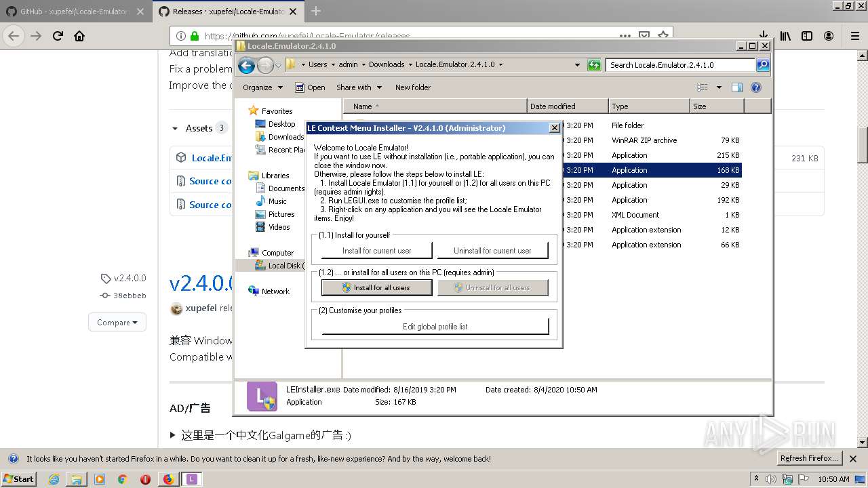Viewport: 868px width, 488px height.
Task: Click Explorer back navigation arrow
Action: tap(246, 65)
